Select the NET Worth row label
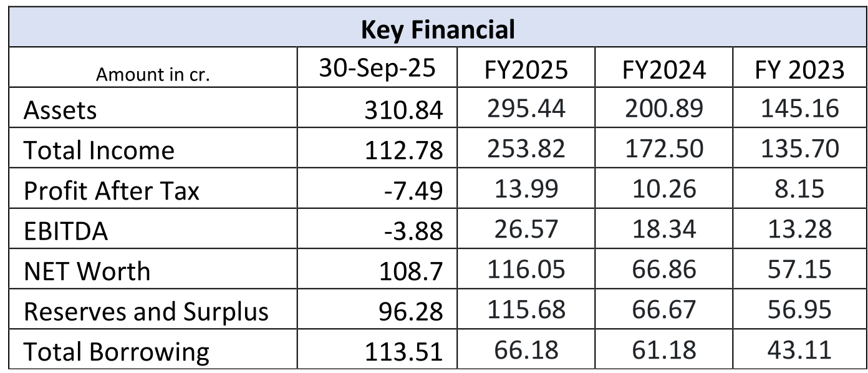This screenshot has height=373, width=868. click(87, 271)
